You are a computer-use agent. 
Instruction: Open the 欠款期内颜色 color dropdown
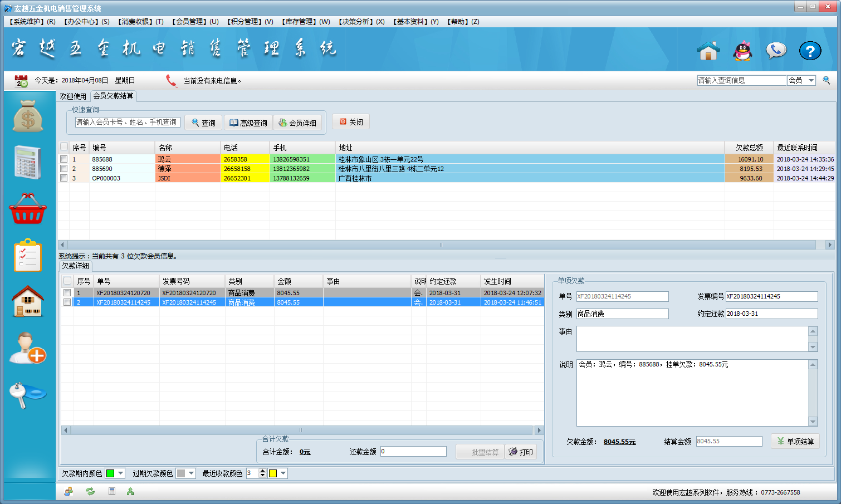[x=121, y=473]
